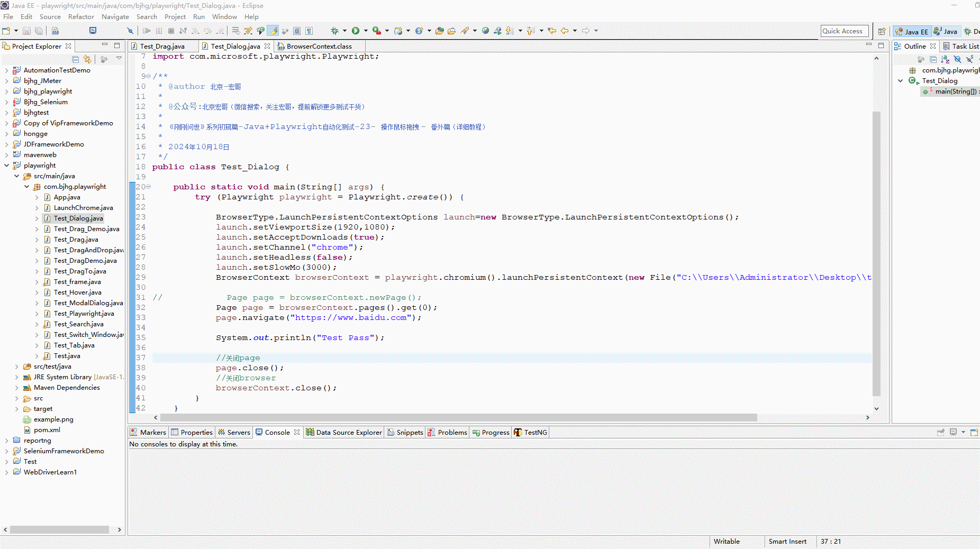Click the Open Perspective icon
Screen dimensions: 980x549
click(x=882, y=31)
